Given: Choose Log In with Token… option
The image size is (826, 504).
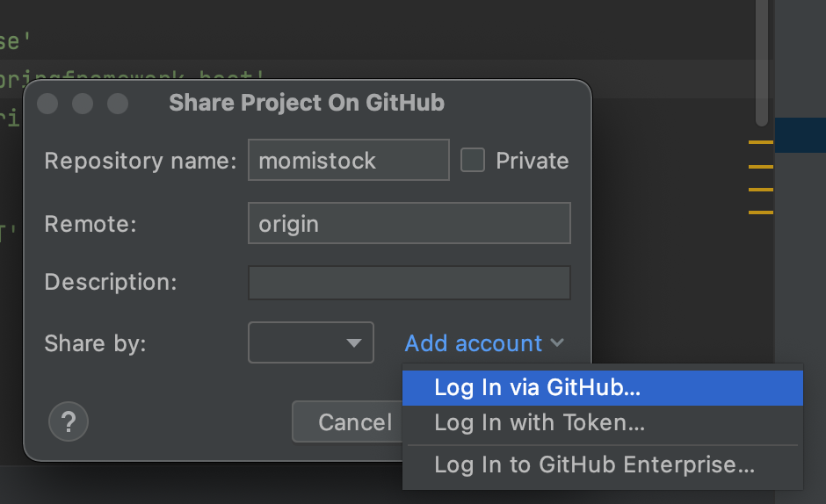Looking at the screenshot, I should pos(603,423).
